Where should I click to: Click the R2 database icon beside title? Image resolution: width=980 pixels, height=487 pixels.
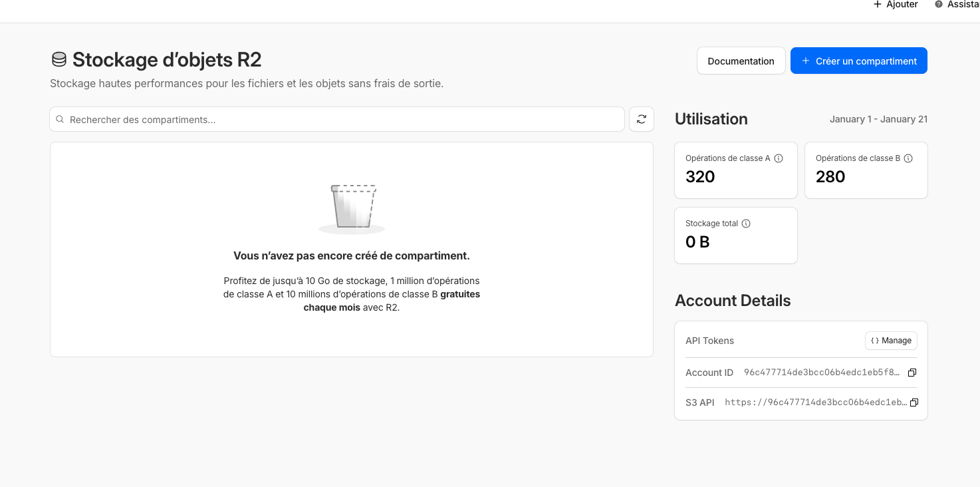[59, 60]
